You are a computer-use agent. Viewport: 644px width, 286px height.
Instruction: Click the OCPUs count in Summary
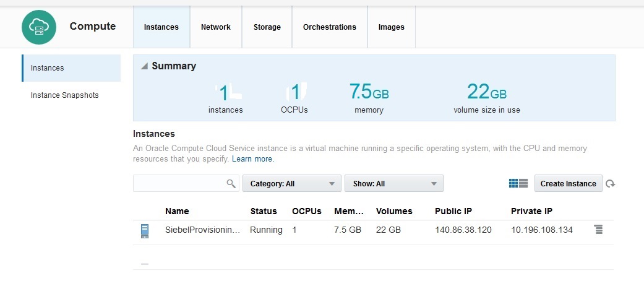pyautogui.click(x=295, y=92)
